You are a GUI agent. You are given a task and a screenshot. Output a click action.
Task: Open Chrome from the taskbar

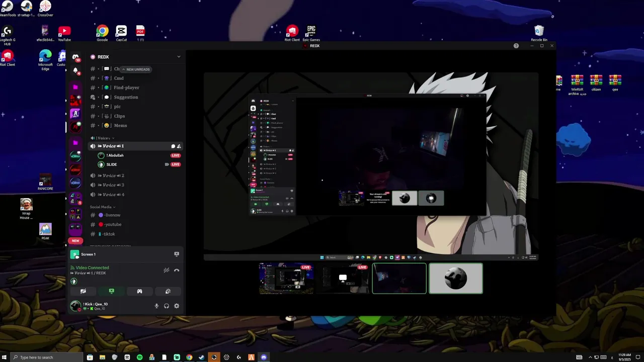pyautogui.click(x=189, y=357)
